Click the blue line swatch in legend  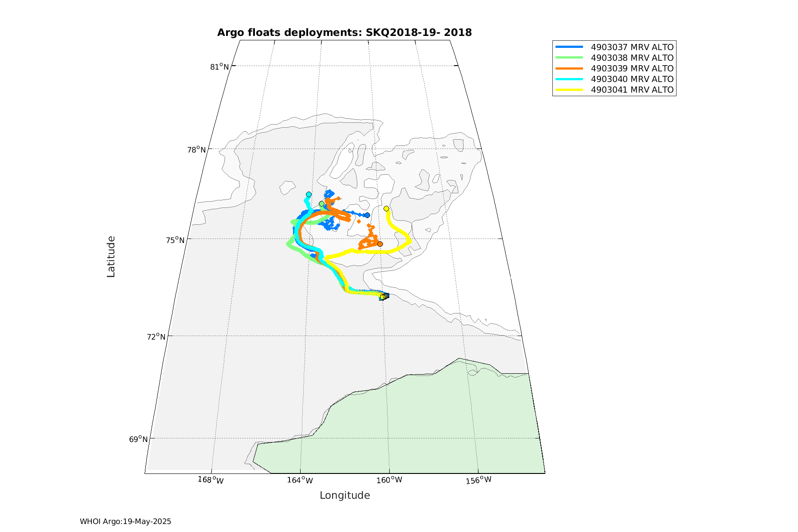coord(569,47)
